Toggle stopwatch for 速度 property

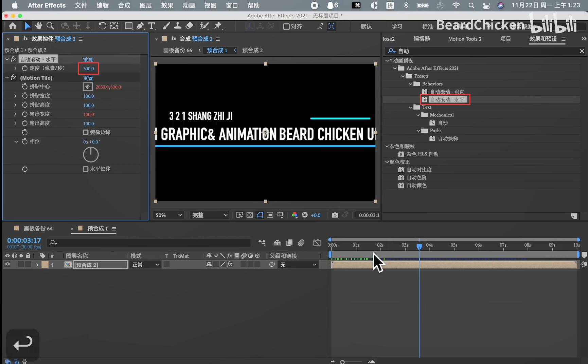tap(24, 68)
